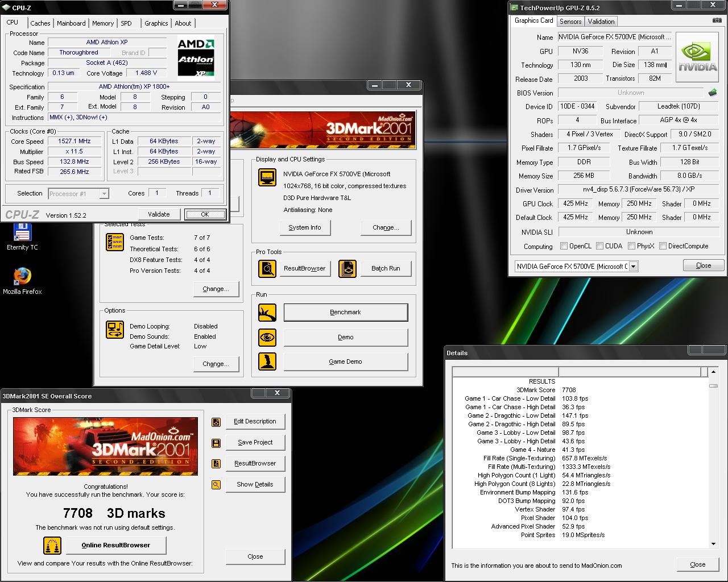
Task: Open the About tab in CPU-Z
Action: coord(183,23)
